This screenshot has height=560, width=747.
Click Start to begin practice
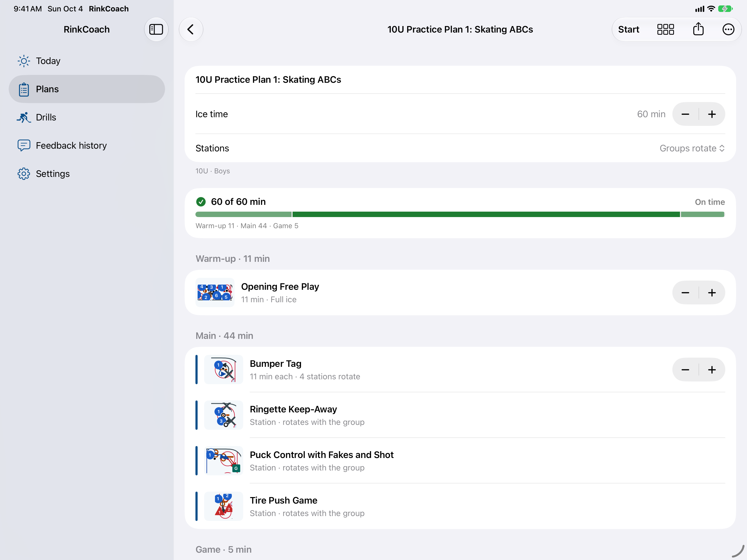pos(628,29)
